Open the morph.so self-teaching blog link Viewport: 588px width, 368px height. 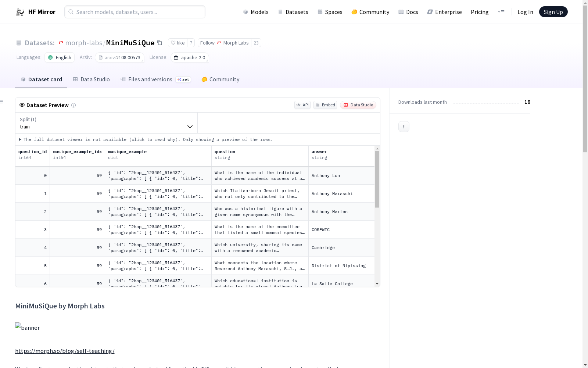[x=65, y=351]
